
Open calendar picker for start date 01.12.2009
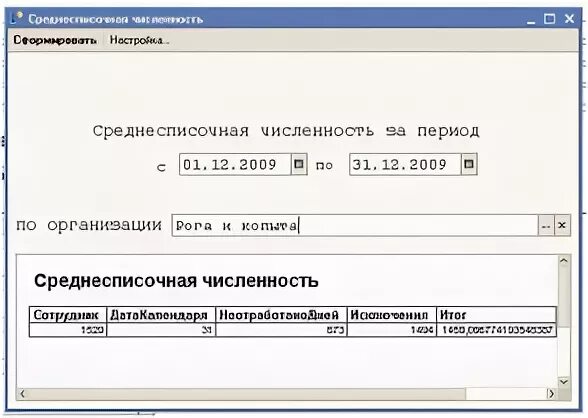tap(299, 164)
